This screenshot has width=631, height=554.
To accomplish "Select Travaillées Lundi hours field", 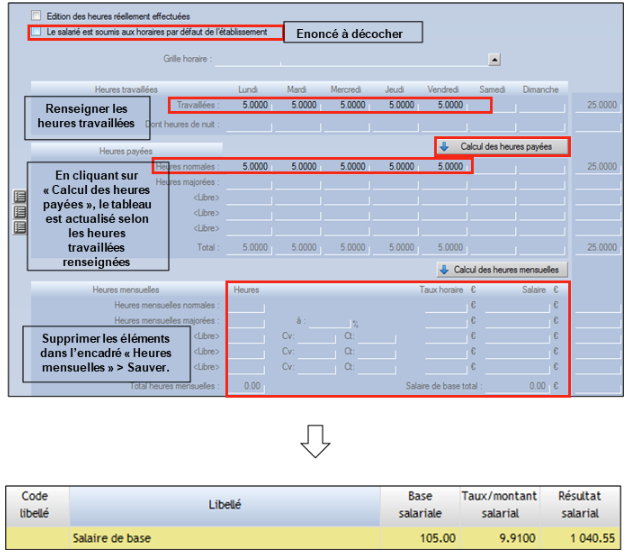I will [x=249, y=105].
